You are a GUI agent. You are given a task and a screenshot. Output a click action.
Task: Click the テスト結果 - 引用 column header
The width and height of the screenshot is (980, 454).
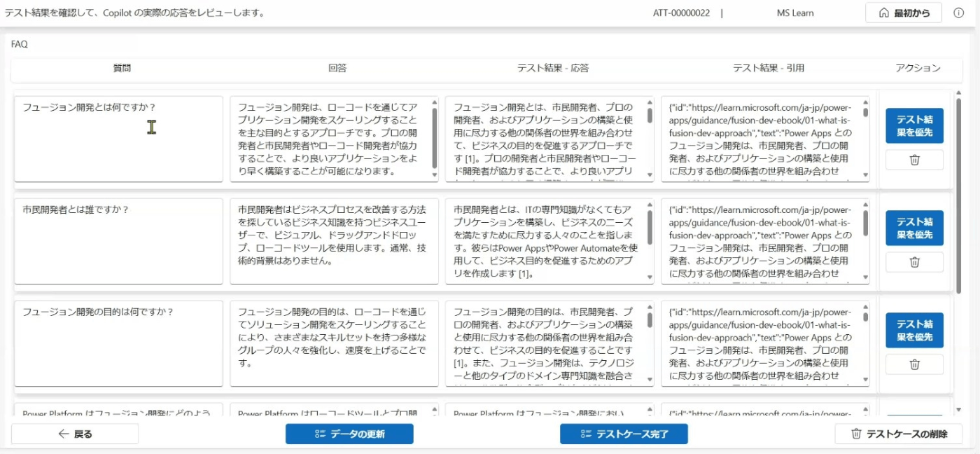click(769, 68)
